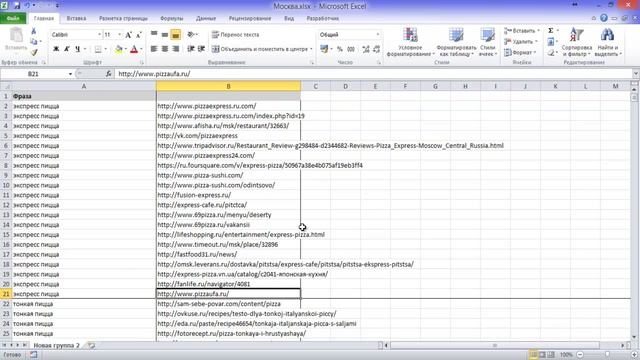Toggle middle vertical alignment

click(164, 35)
